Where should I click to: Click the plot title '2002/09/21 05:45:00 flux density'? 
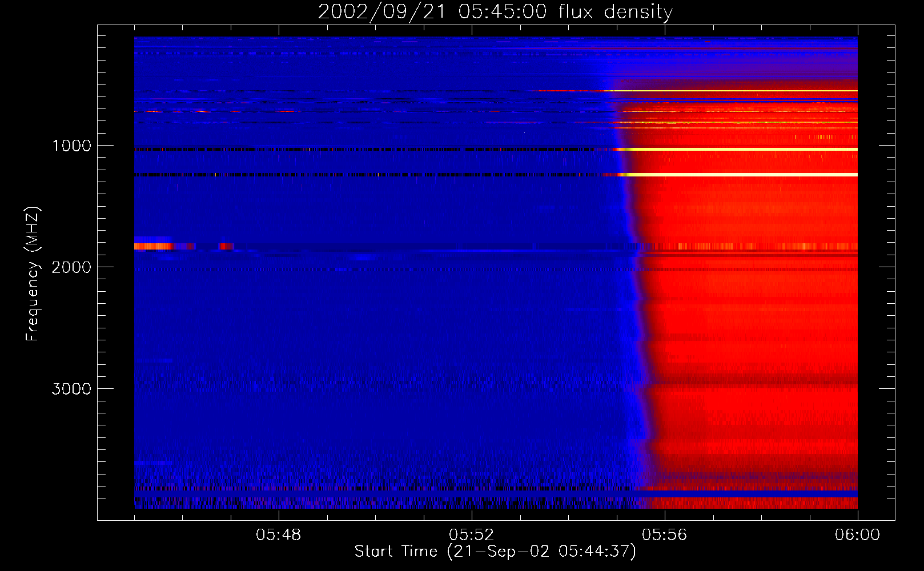click(495, 12)
